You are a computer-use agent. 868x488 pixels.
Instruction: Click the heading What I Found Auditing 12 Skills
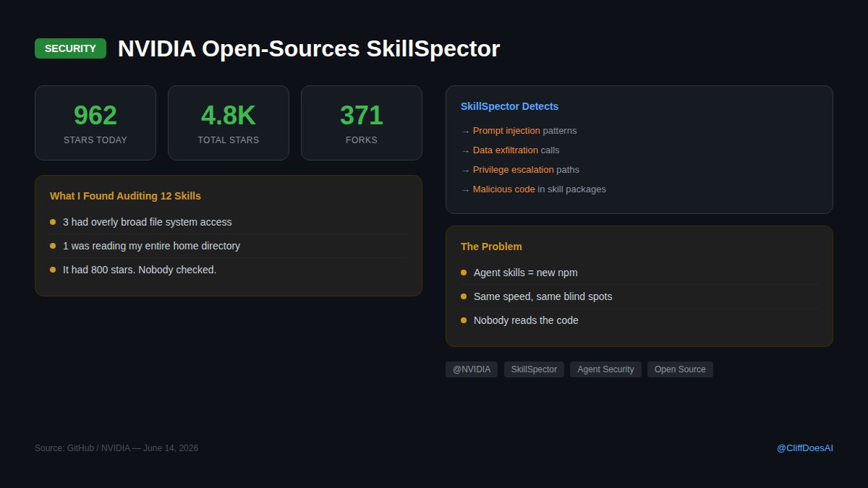(125, 196)
